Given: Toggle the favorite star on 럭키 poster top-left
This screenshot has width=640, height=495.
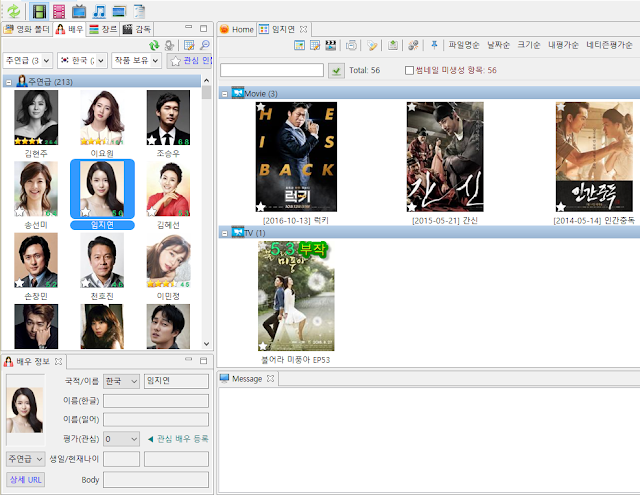Looking at the screenshot, I should tap(261, 107).
